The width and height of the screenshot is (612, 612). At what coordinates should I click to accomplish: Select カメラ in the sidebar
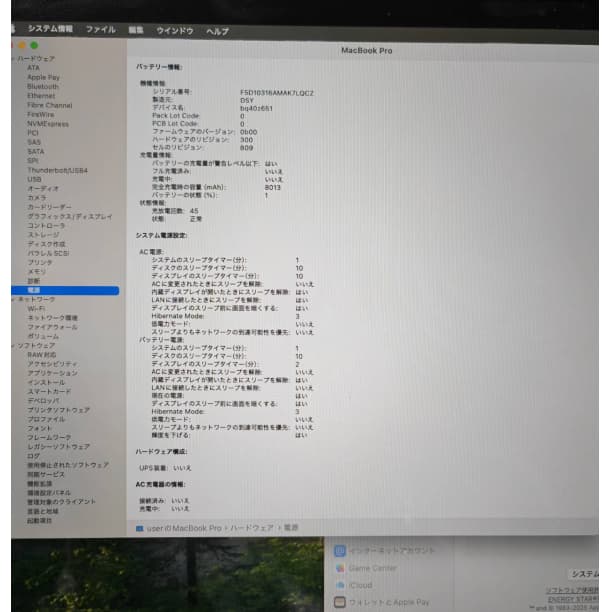click(x=37, y=198)
